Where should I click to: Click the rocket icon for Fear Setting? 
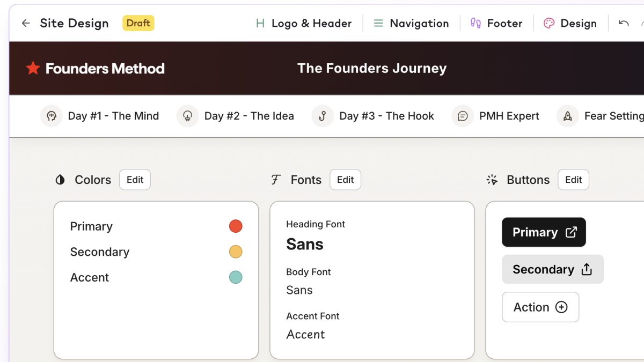click(x=567, y=116)
